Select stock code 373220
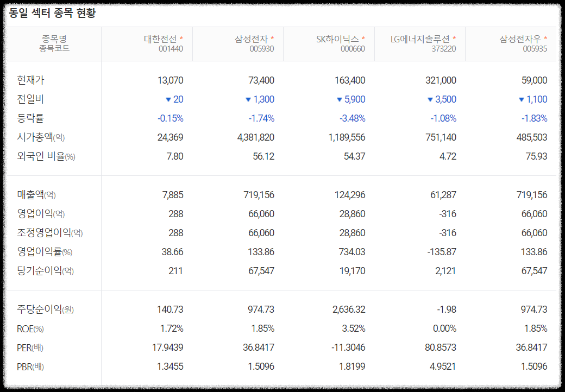 pyautogui.click(x=444, y=49)
